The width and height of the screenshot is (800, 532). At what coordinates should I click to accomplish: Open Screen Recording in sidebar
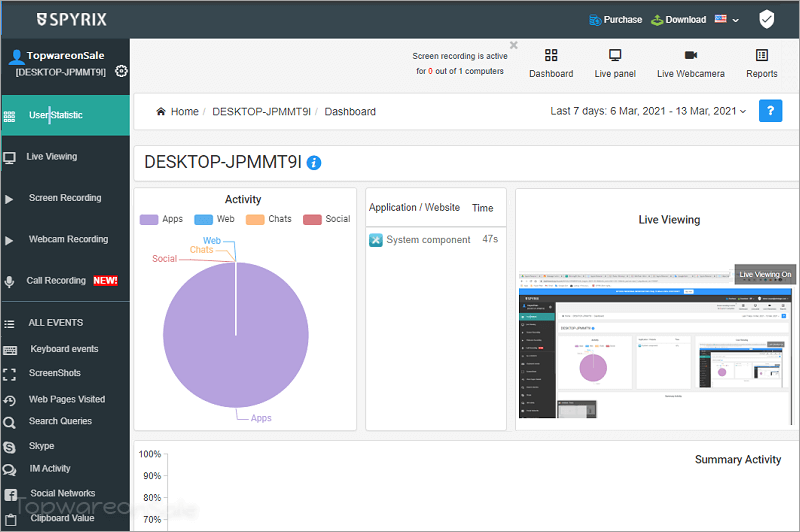[x=65, y=198]
